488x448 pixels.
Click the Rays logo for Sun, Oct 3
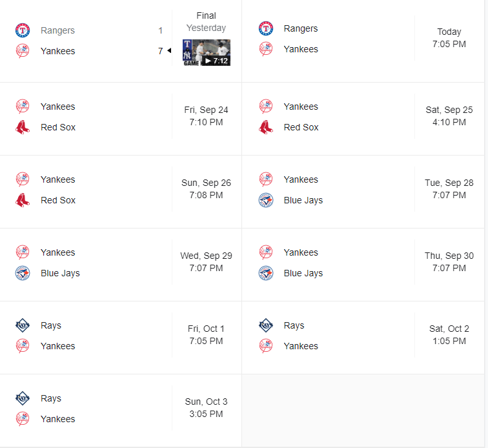[23, 398]
